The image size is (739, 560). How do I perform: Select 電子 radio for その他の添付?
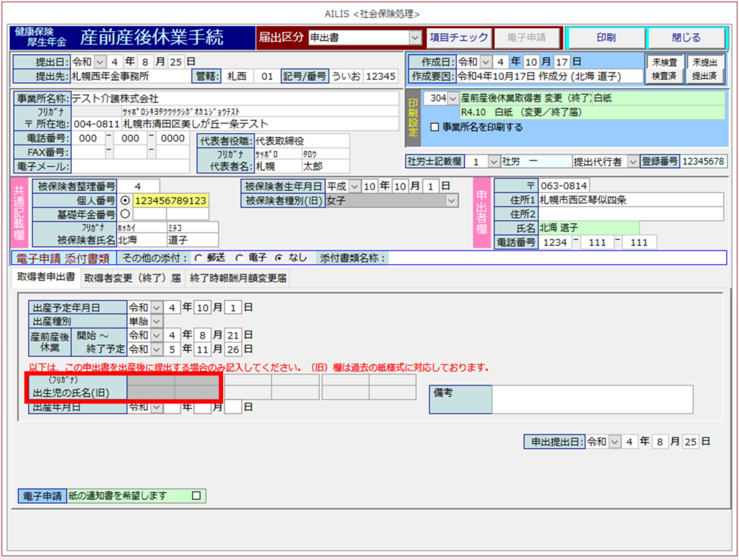238,258
